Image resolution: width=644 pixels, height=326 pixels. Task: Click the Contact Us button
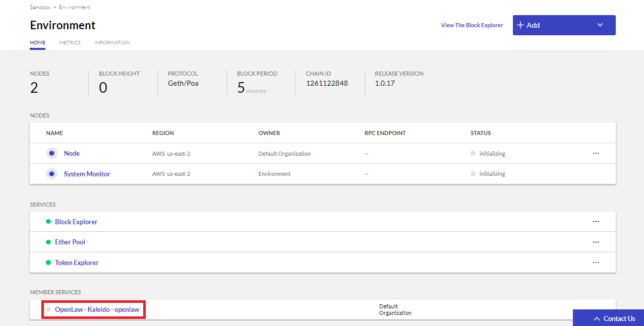[x=609, y=318]
